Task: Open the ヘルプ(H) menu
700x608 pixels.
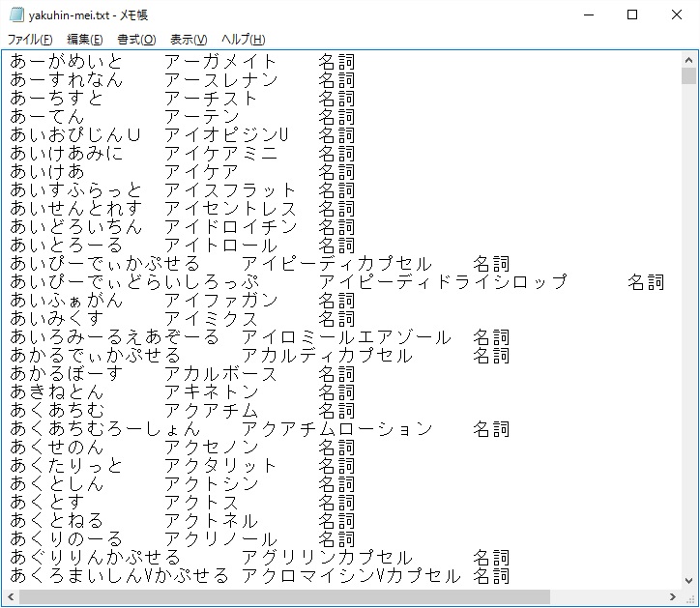Action: click(x=244, y=40)
